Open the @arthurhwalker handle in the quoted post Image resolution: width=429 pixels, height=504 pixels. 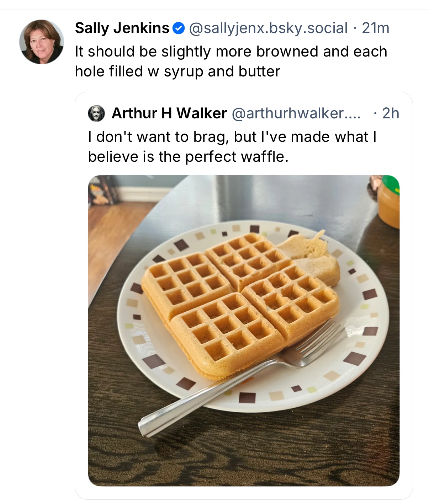point(296,113)
